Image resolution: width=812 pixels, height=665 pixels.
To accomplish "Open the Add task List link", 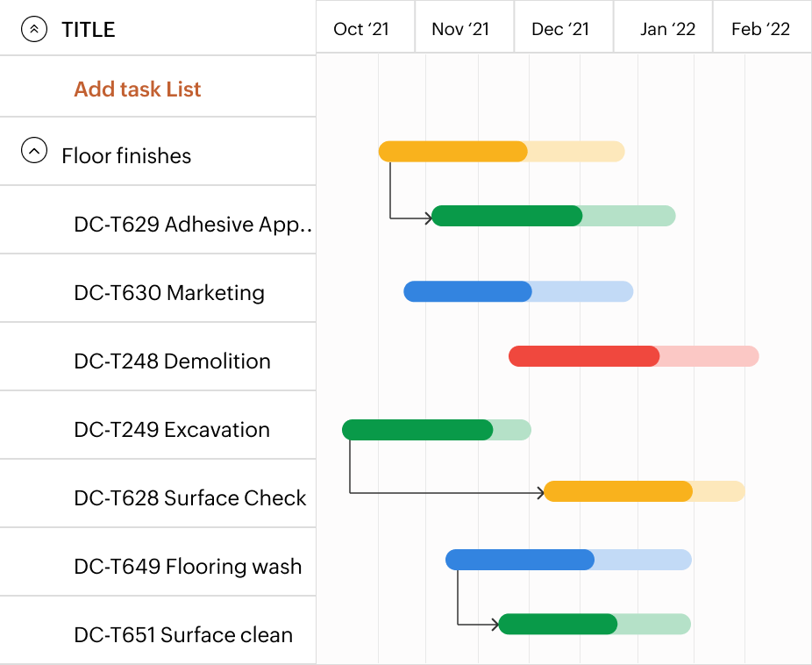I will [137, 89].
